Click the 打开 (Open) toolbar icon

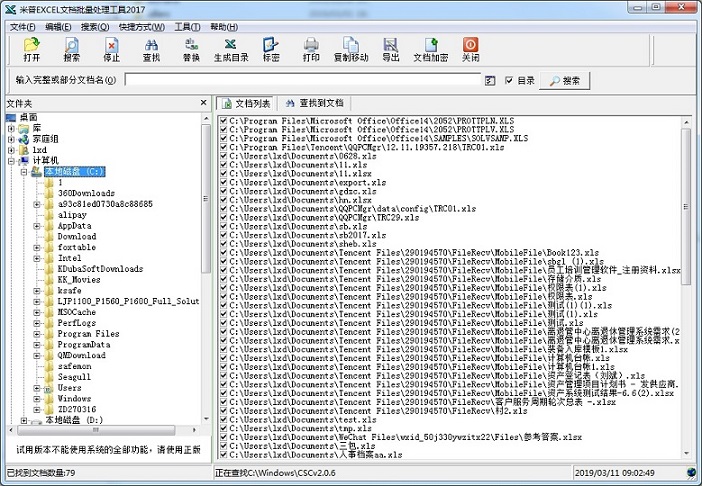pos(32,49)
